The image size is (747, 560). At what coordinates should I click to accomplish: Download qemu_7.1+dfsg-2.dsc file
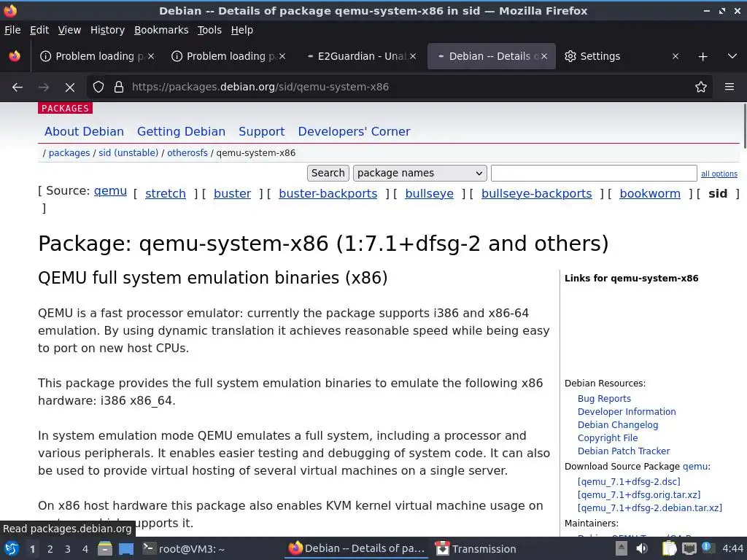click(629, 481)
